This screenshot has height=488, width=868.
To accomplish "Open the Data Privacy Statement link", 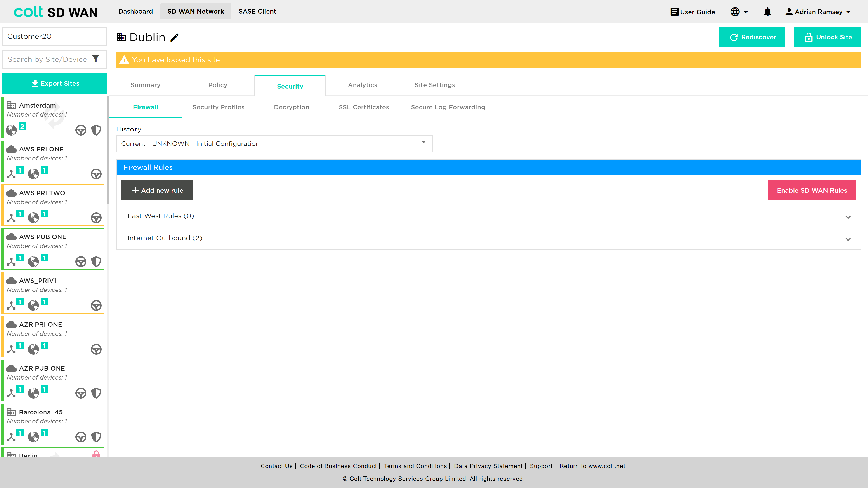I will coord(488,466).
